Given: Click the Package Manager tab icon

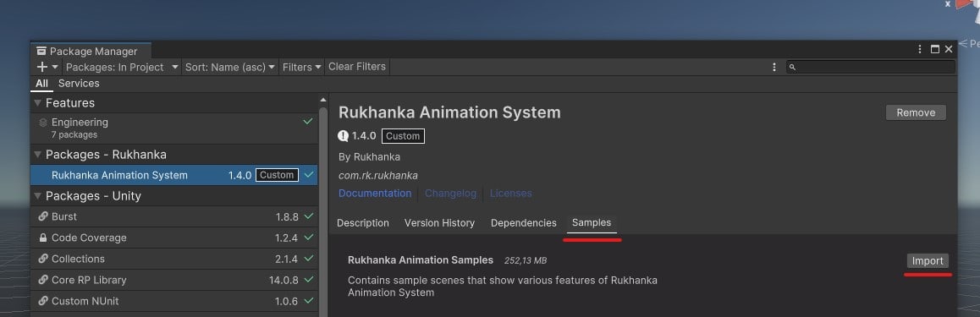Looking at the screenshot, I should click(41, 52).
